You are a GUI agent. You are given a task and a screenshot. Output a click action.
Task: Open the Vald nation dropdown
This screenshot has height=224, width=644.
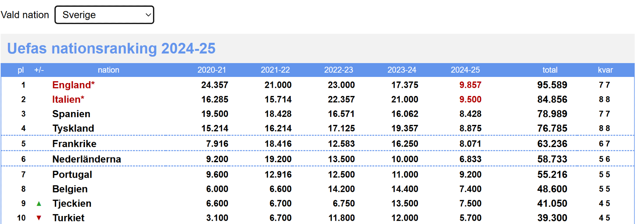104,15
